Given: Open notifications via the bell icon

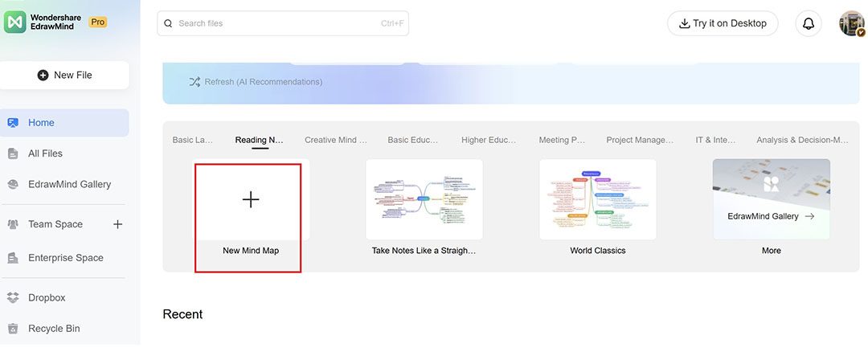Looking at the screenshot, I should (809, 23).
